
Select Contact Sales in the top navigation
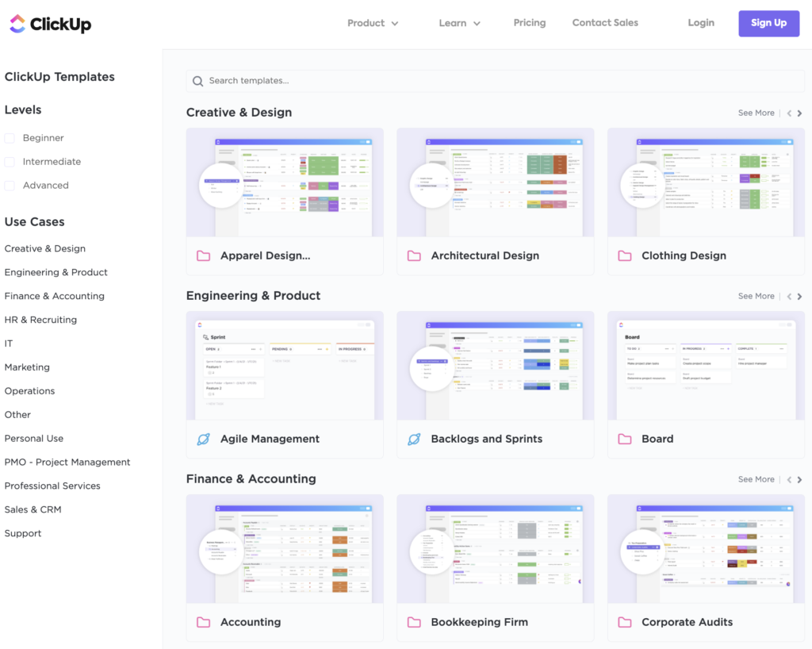(x=604, y=22)
